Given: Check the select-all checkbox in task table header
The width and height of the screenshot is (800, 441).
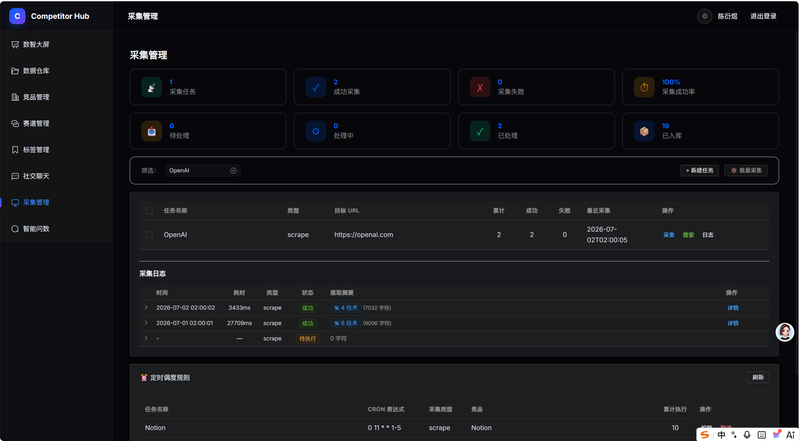Looking at the screenshot, I should 149,210.
